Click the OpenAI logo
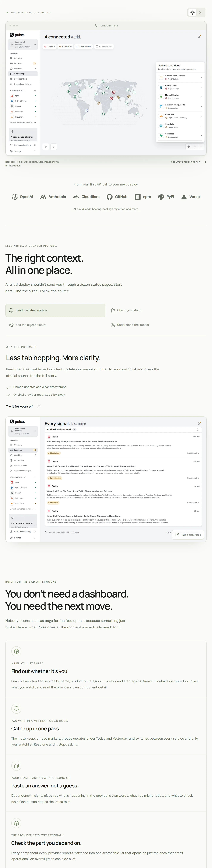212x868 pixels. point(22,197)
